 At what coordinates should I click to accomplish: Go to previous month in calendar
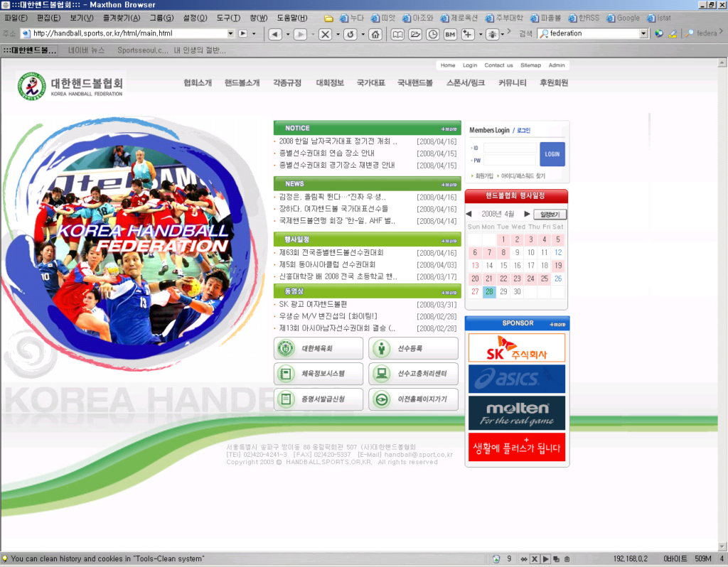click(469, 214)
